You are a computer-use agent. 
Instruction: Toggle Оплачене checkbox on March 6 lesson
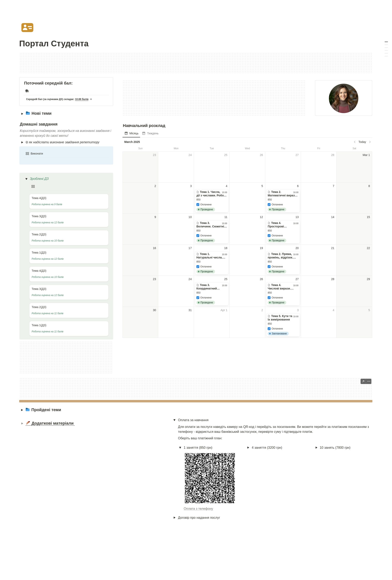click(x=269, y=204)
